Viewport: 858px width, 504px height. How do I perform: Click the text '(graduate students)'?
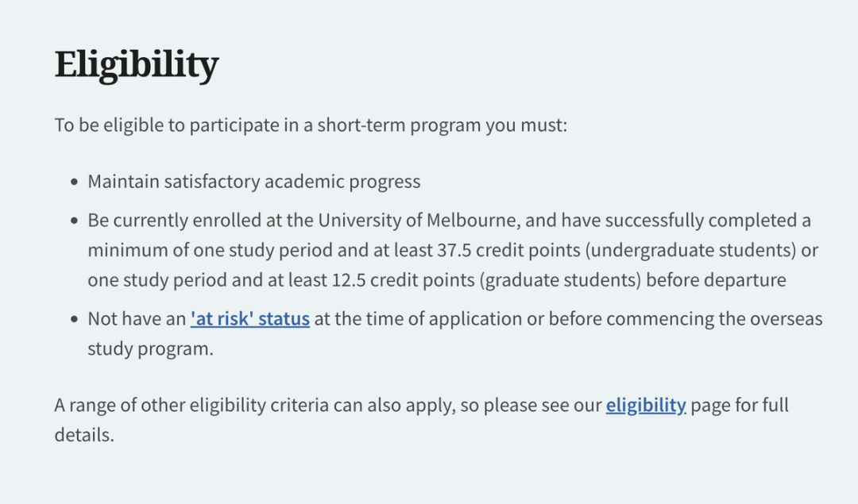tap(560, 280)
